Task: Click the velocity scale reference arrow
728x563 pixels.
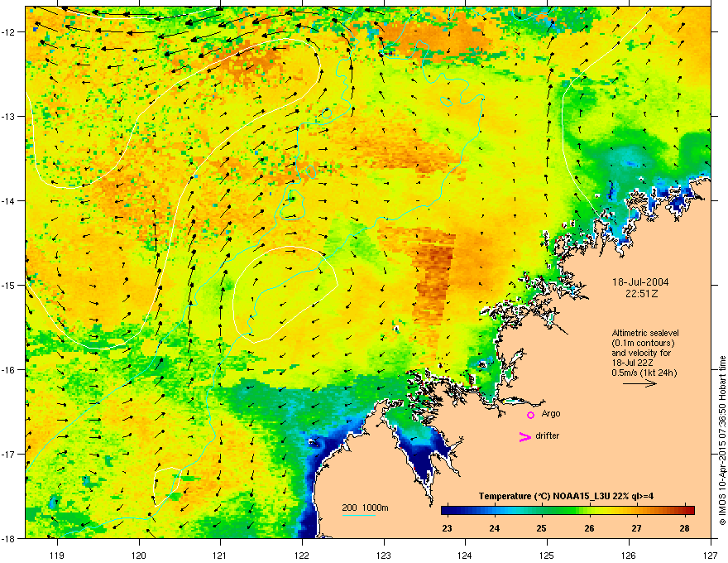Action: click(x=639, y=383)
